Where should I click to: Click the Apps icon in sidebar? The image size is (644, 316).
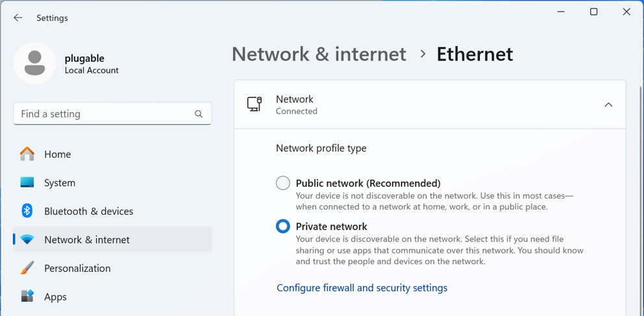27,297
